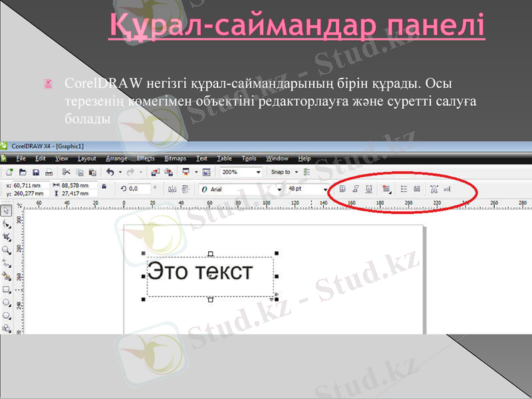This screenshot has width=532, height=399.
Task: Toggle italic formatting
Action: coord(356,189)
